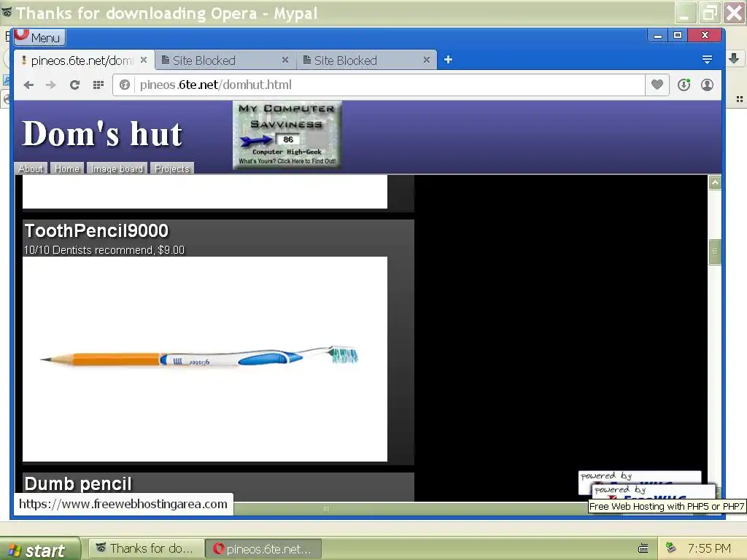The height and width of the screenshot is (560, 747).
Task: Restore down the Mypal window
Action: 710,13
